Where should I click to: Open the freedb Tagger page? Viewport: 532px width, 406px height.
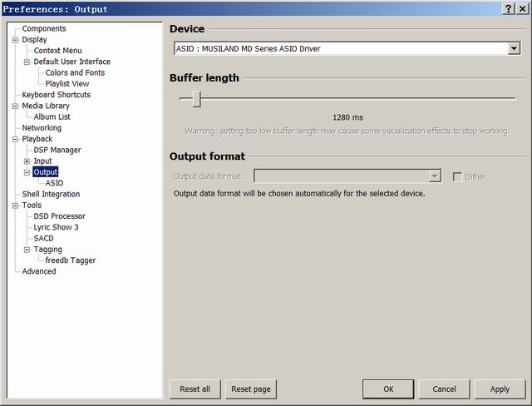click(70, 260)
